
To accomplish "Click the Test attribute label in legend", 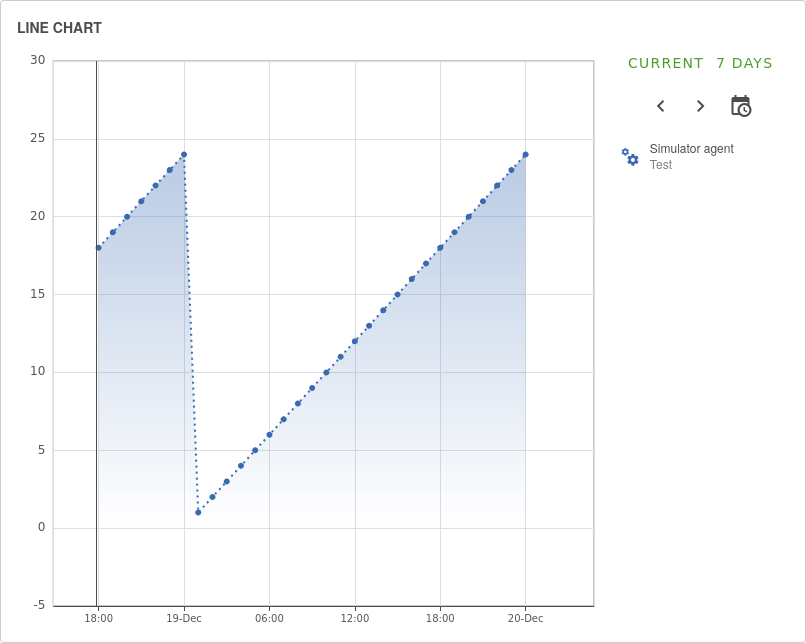I will 661,165.
